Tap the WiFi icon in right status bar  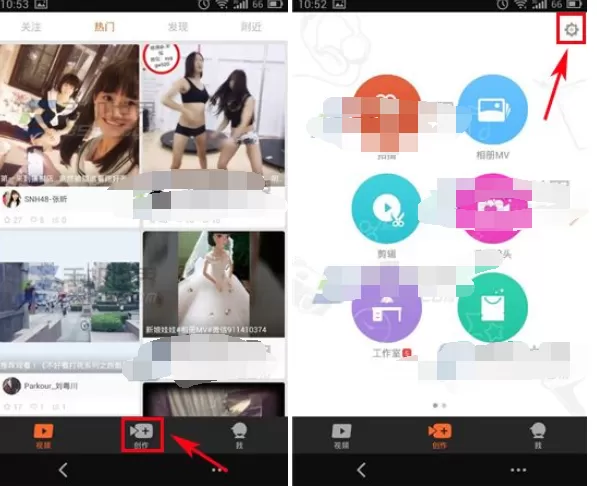tap(520, 4)
